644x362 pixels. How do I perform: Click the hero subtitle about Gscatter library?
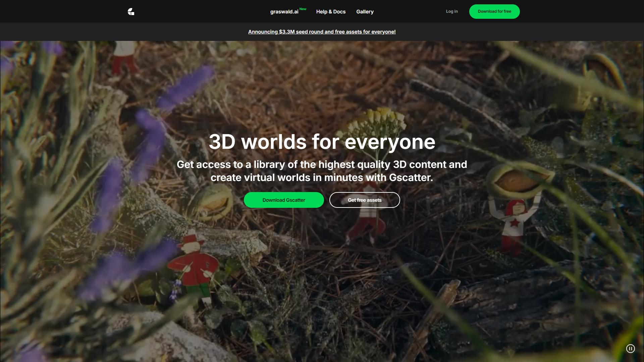pyautogui.click(x=322, y=171)
